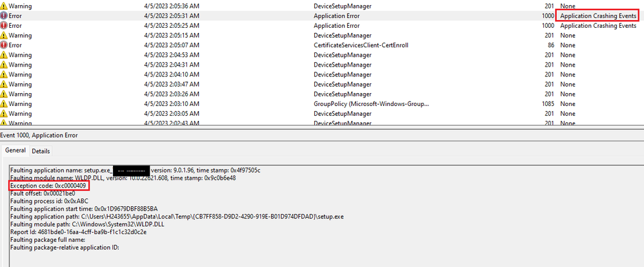Click the GroupPolicy (Microsoft-Windows-Group... source cell
The image size is (644, 267).
click(371, 103)
